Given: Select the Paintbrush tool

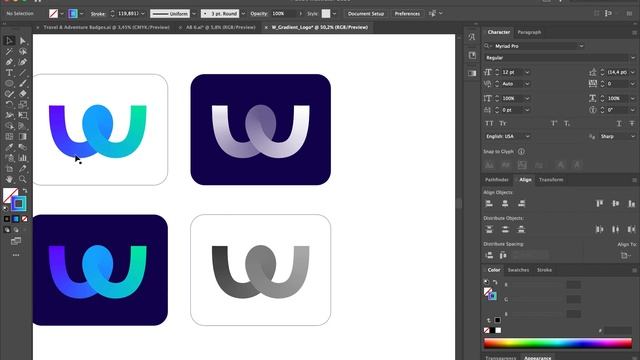Looking at the screenshot, I should [x=22, y=83].
